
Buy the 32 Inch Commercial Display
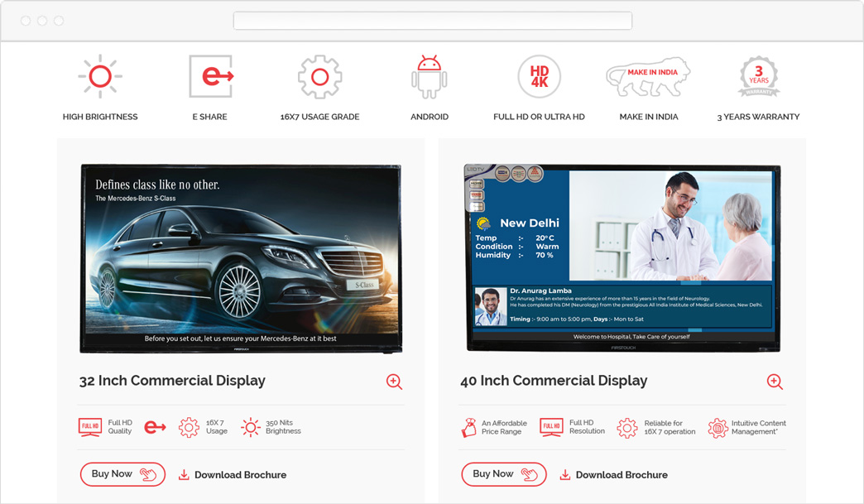tap(122, 474)
